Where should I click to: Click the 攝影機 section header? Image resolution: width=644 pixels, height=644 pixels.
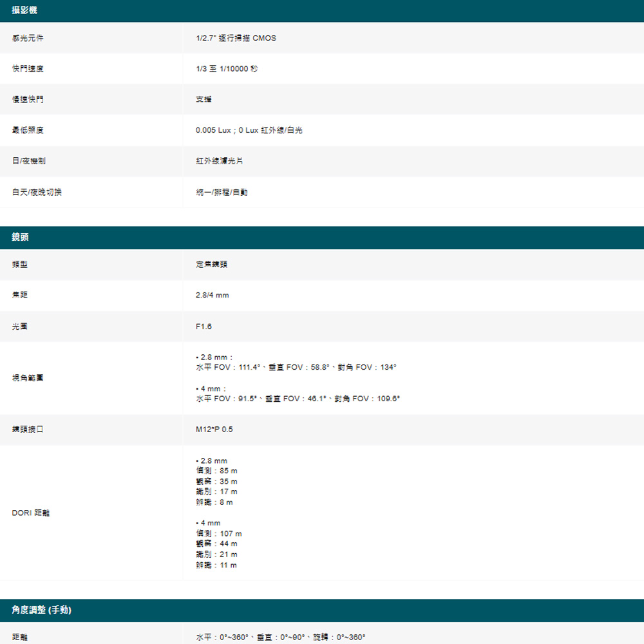pos(24,10)
